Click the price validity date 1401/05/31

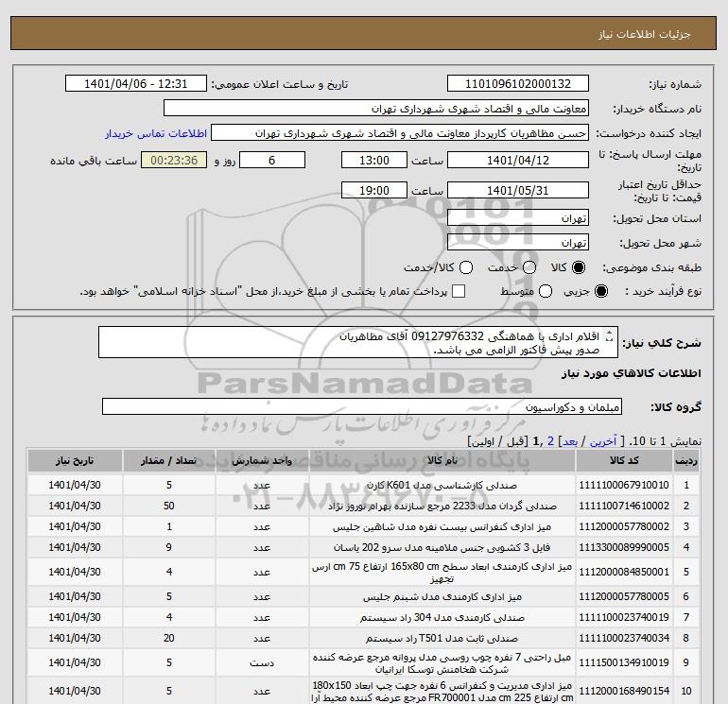point(518,190)
